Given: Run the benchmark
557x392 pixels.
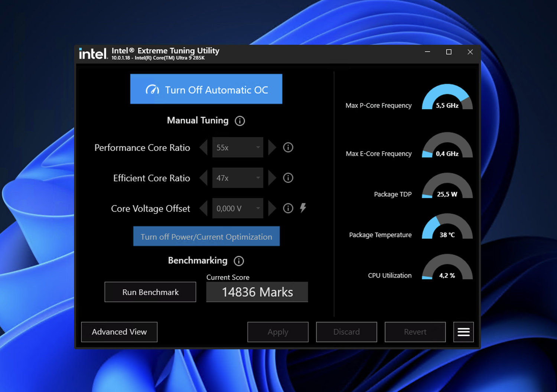Looking at the screenshot, I should click(150, 292).
